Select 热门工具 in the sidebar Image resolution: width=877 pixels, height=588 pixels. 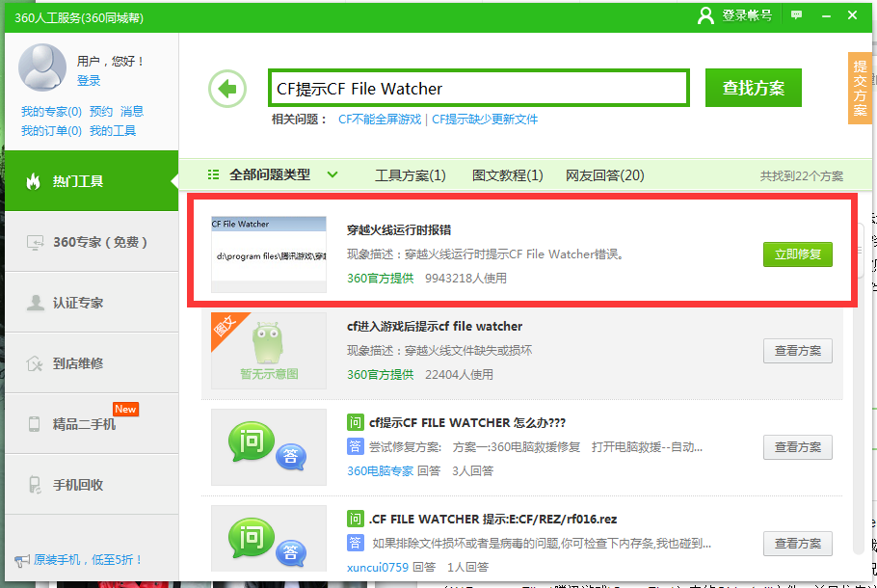tap(92, 181)
